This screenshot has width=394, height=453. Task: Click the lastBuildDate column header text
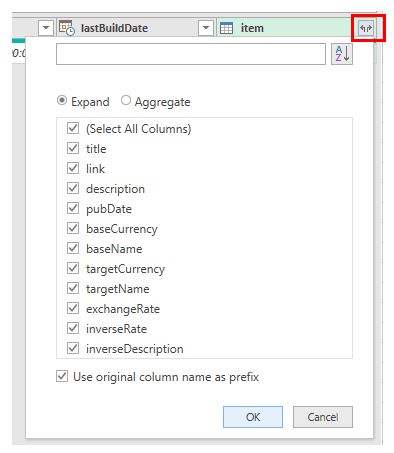[x=114, y=28]
